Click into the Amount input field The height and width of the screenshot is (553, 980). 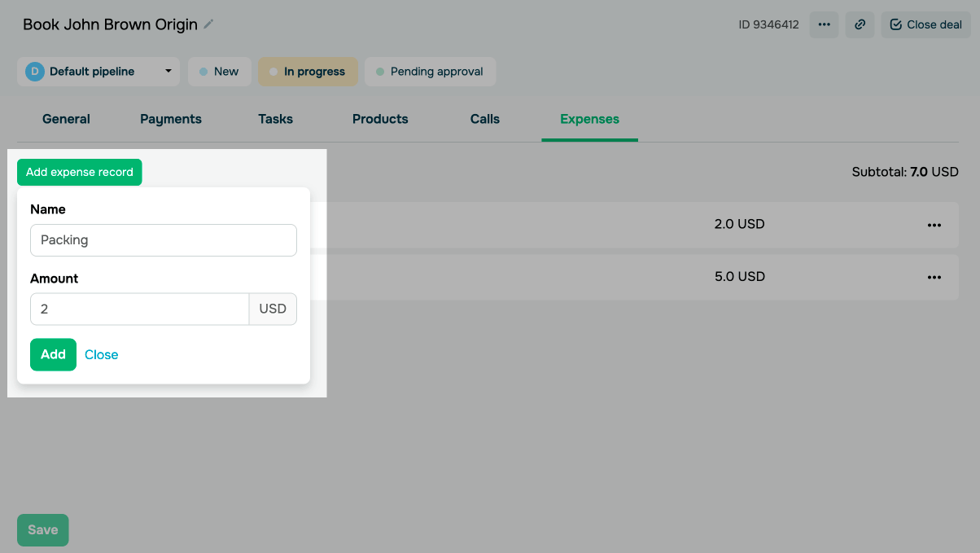pyautogui.click(x=139, y=309)
